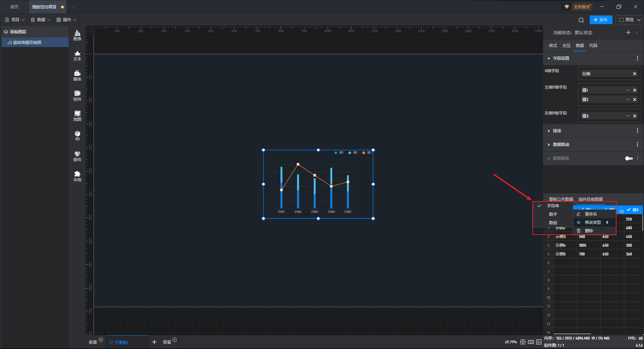The width and height of the screenshot is (644, 349).
Task: Expand the 数据筛选 section
Action: pyautogui.click(x=549, y=158)
